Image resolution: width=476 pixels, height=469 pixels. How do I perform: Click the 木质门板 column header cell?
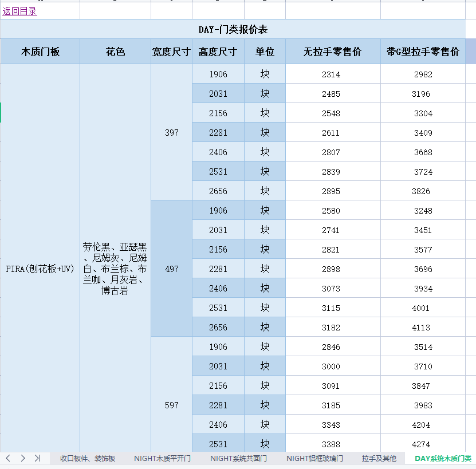coord(41,52)
